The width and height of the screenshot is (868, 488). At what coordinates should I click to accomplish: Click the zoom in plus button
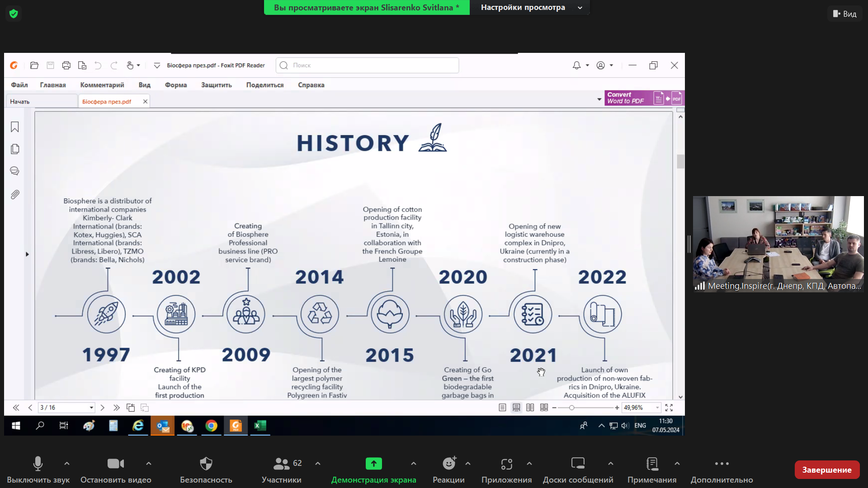(617, 408)
